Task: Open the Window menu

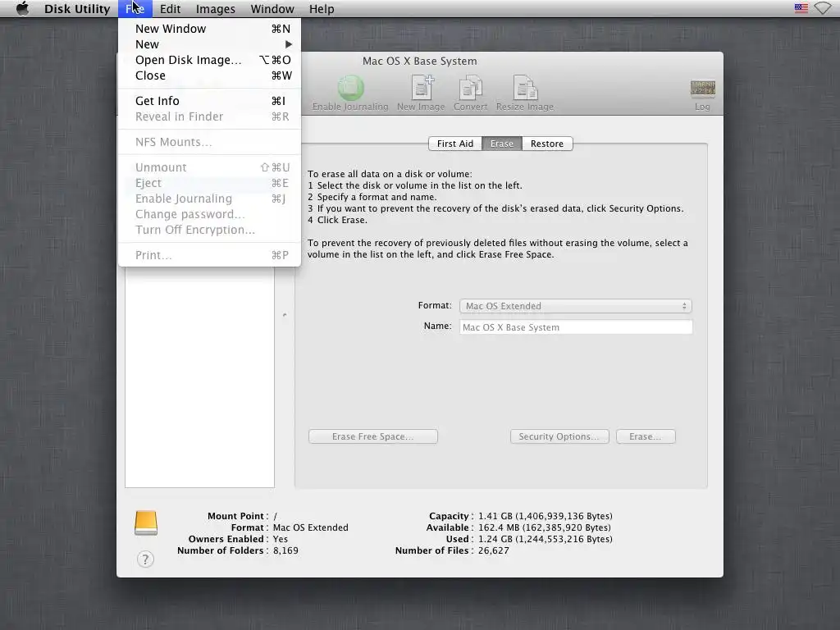Action: point(272,8)
